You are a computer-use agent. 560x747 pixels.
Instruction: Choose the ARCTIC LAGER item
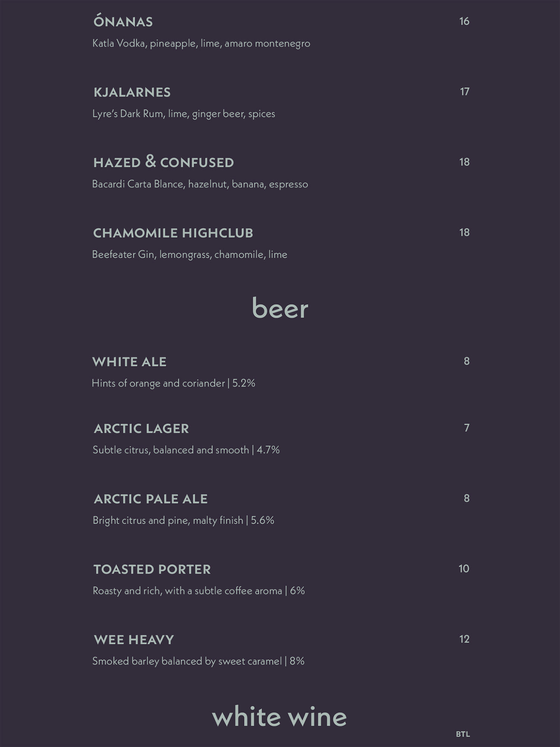141,428
